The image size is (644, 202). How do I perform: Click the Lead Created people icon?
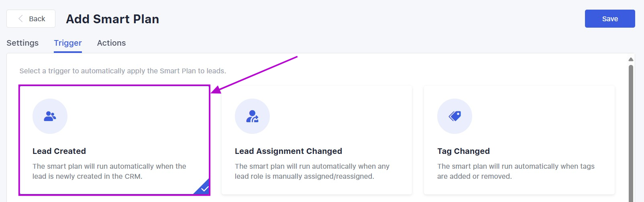tap(50, 116)
